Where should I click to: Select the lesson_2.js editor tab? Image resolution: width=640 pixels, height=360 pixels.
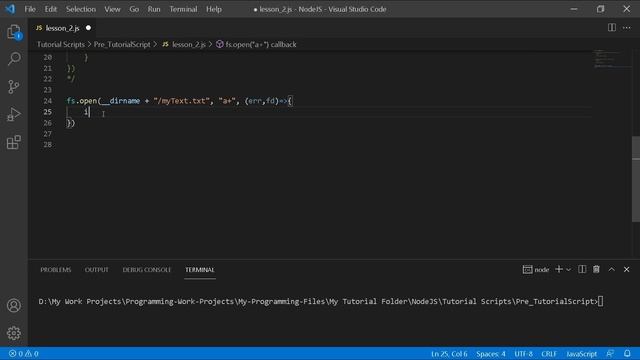(x=62, y=28)
